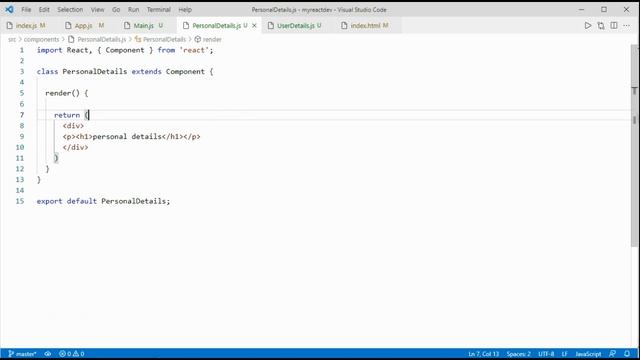Click line number 9 in the gutter

(22, 136)
